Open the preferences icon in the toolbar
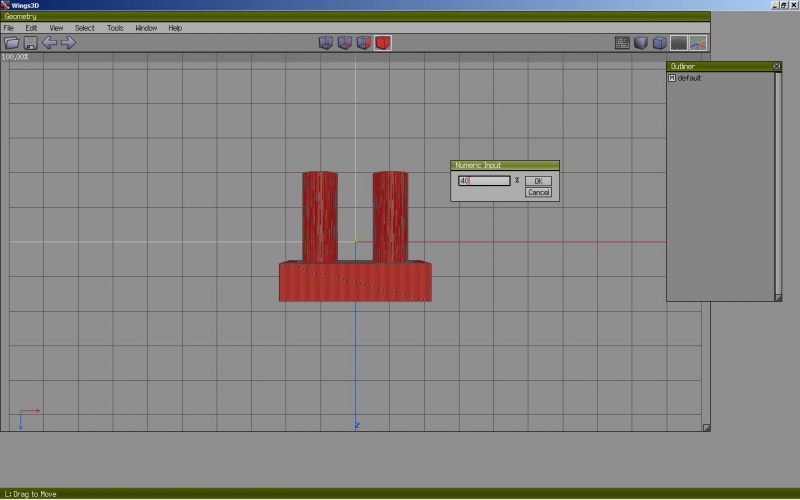The image size is (800, 500). 623,43
